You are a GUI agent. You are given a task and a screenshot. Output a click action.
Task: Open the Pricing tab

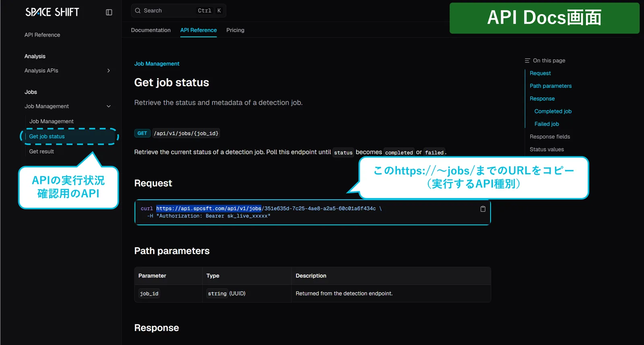pos(235,30)
